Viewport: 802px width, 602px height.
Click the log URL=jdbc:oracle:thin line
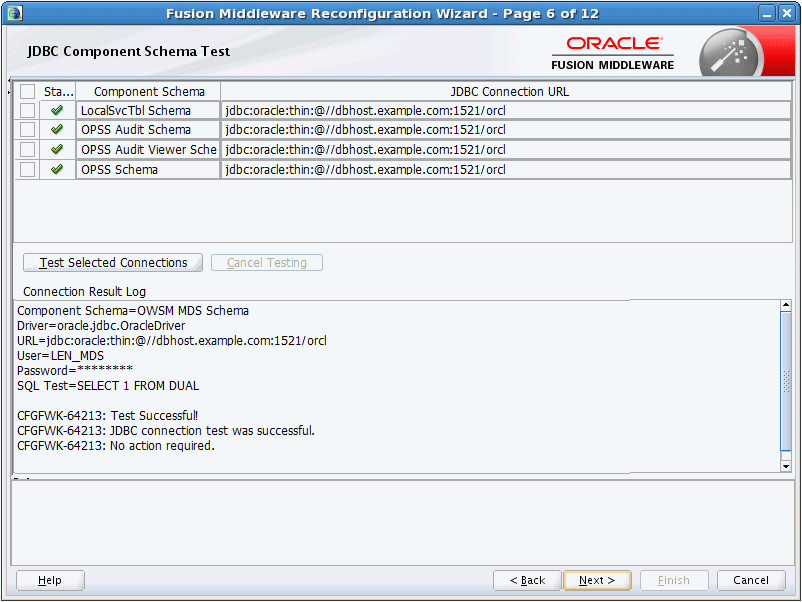[172, 341]
